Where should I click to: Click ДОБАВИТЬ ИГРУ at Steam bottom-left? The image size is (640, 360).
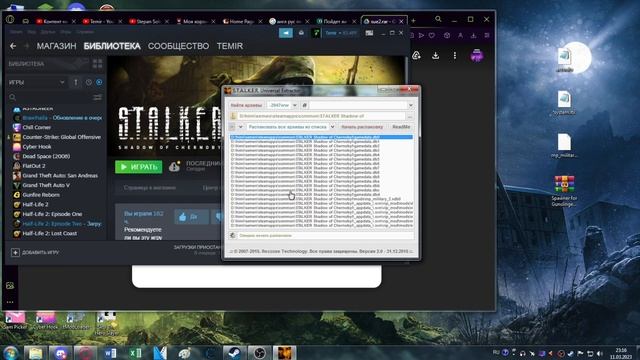(35, 253)
